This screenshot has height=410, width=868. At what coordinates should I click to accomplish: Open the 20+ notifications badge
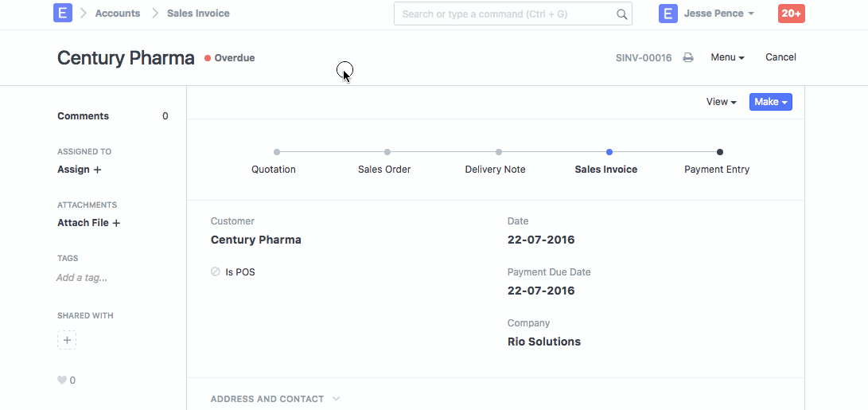(x=791, y=14)
